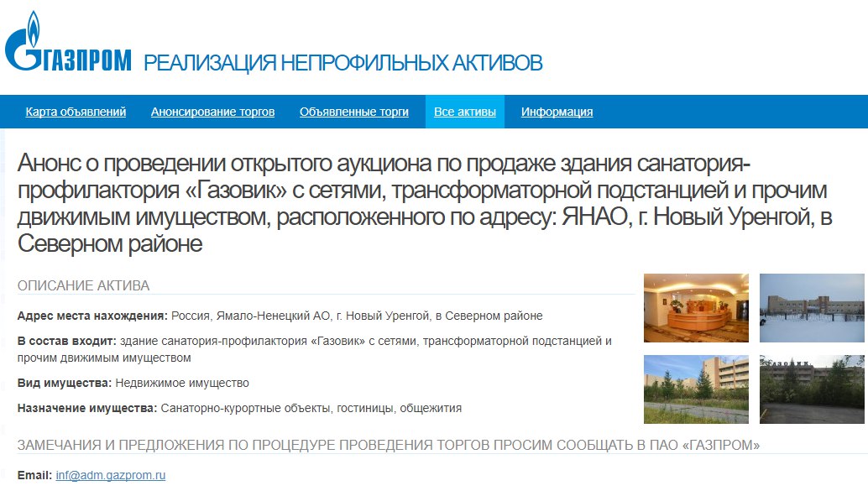Go to Анонсирование торгов section
868x491 pixels.
[212, 112]
